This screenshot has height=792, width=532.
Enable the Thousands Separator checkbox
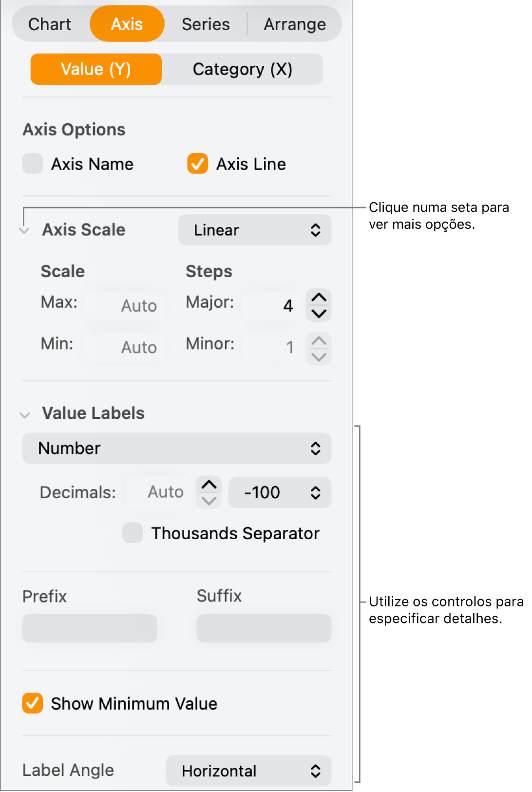(x=133, y=533)
